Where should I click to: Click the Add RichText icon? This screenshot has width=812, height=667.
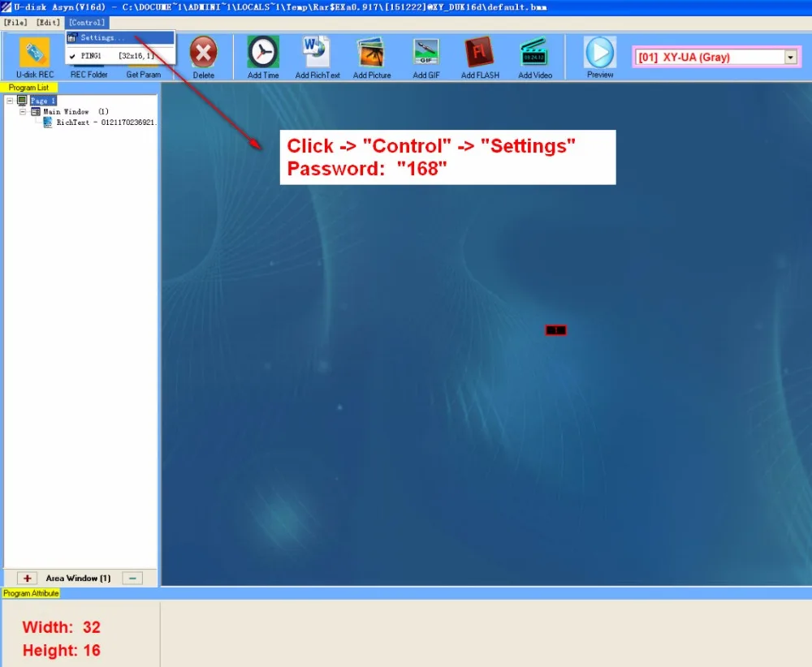[x=317, y=52]
